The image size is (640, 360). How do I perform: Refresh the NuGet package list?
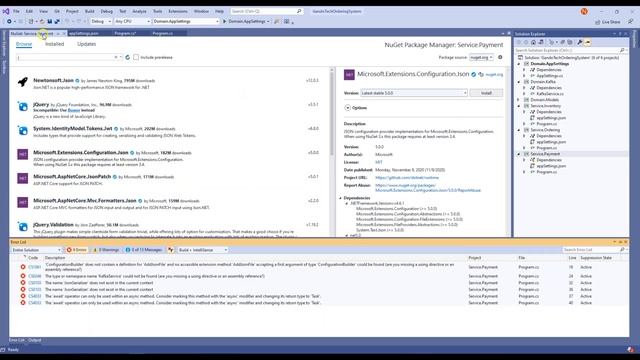tap(127, 58)
